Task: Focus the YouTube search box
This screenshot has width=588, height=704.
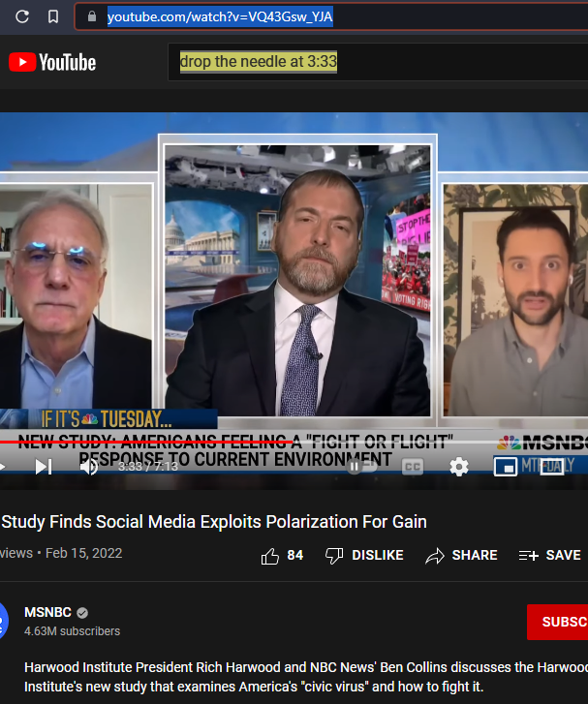Action: (378, 62)
